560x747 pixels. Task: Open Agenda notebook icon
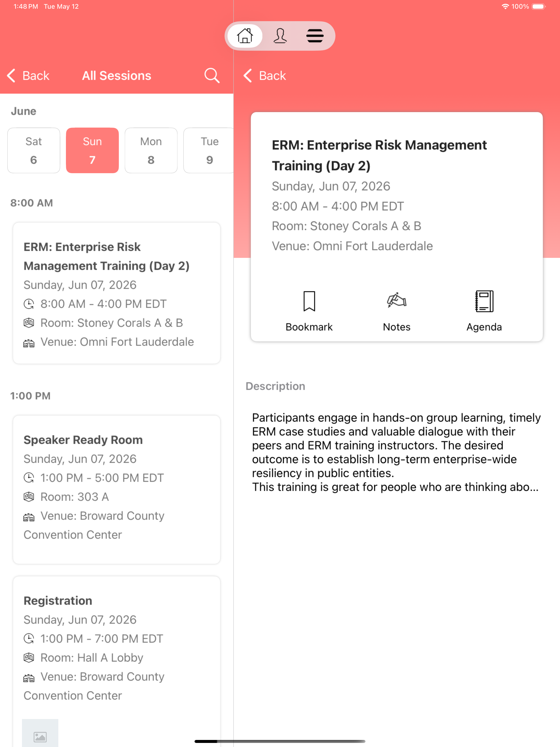(x=484, y=301)
